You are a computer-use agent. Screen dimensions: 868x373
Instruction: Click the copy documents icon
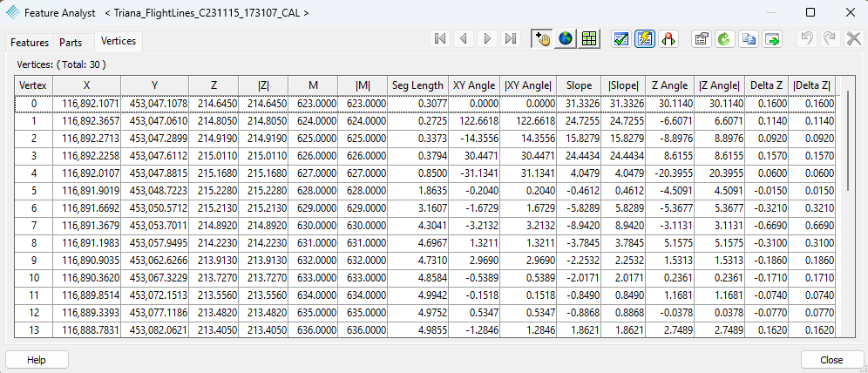[x=749, y=38]
